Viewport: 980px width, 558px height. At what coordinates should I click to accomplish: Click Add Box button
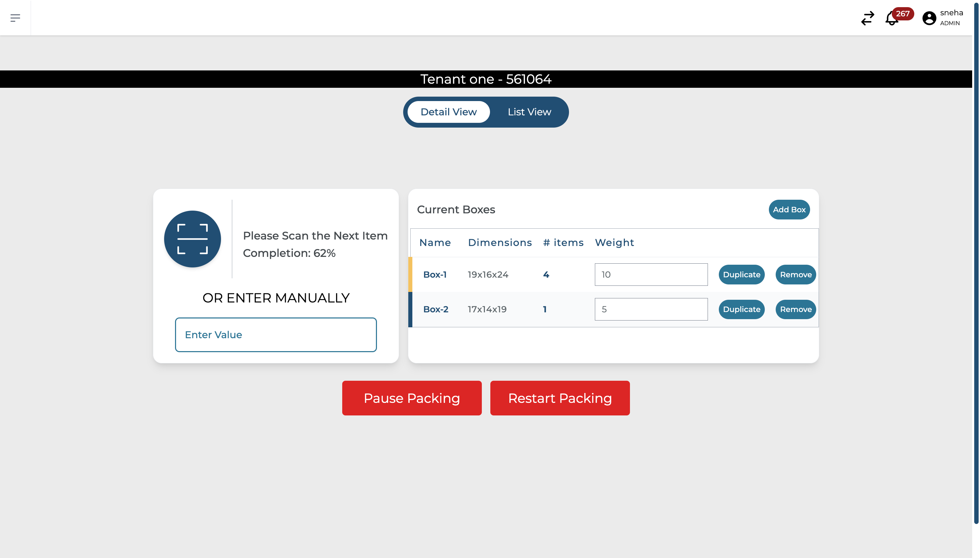coord(789,210)
